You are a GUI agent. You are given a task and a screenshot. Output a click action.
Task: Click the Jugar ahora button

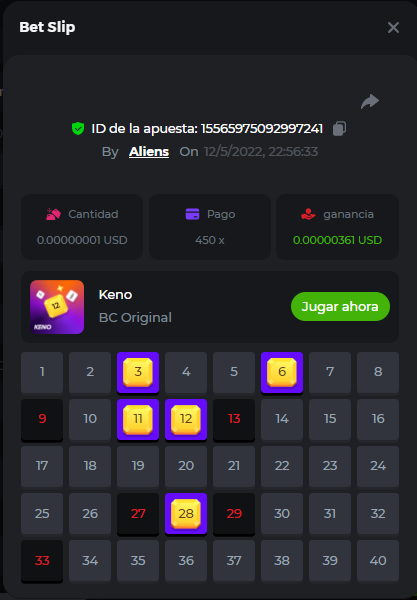(340, 307)
